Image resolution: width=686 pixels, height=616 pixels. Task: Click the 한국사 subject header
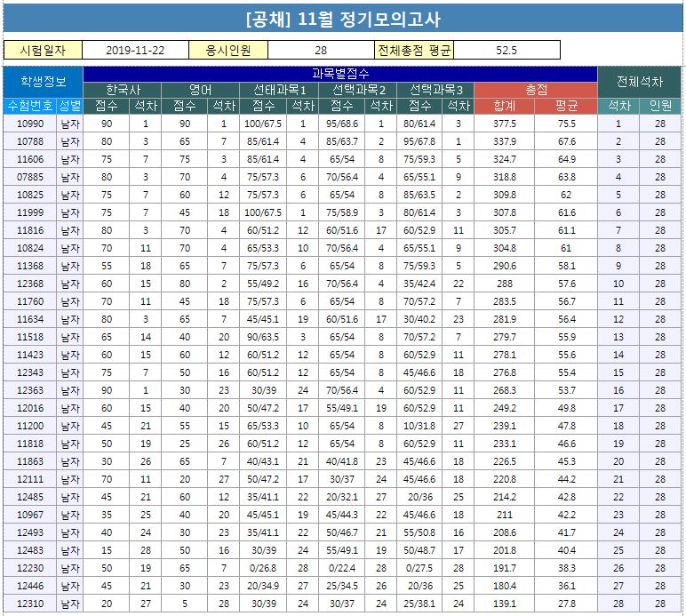tap(123, 90)
